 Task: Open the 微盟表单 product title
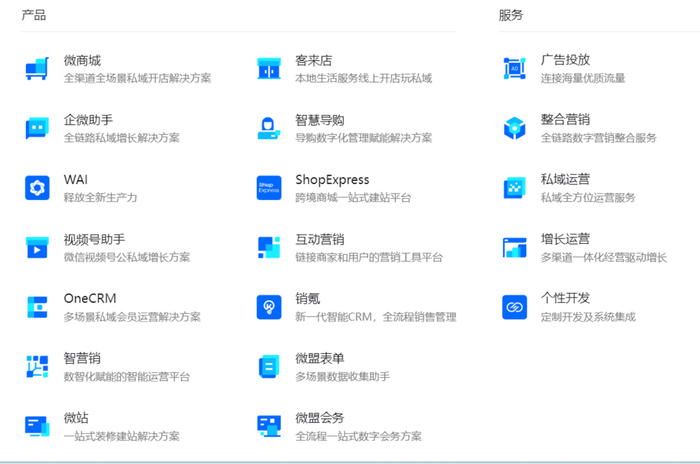coord(320,358)
